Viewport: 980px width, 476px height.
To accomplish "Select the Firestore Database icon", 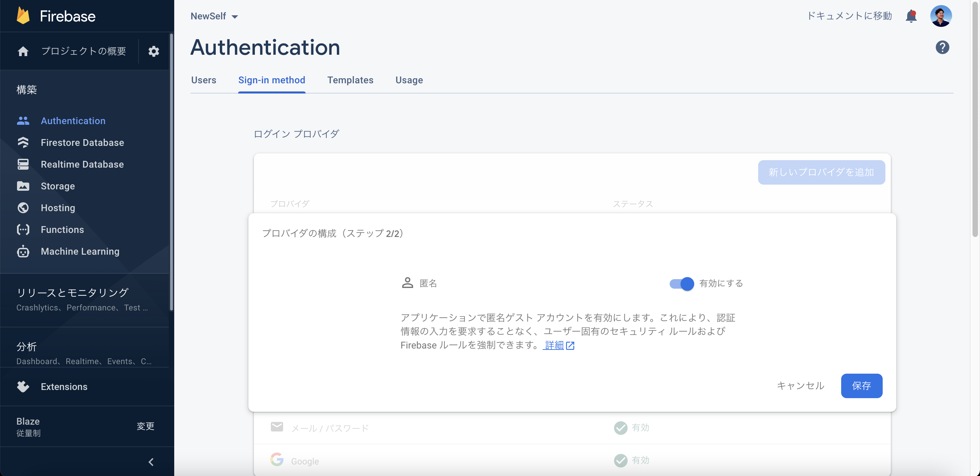I will tap(23, 142).
